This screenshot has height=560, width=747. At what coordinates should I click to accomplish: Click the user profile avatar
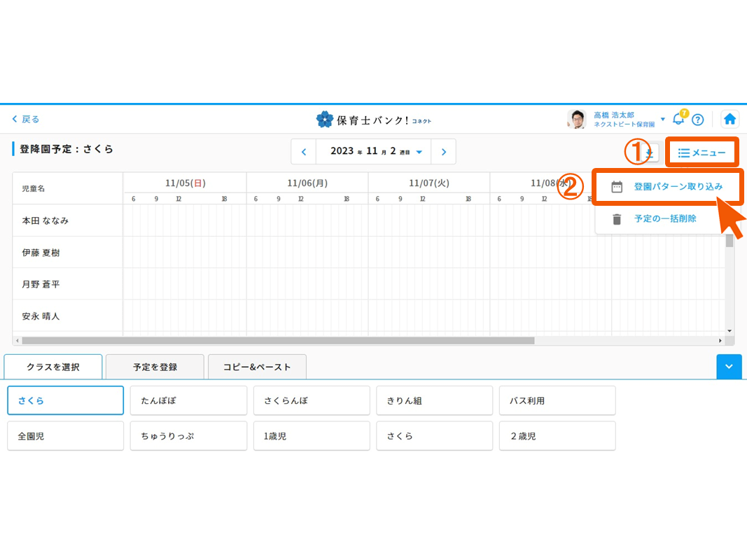point(576,119)
